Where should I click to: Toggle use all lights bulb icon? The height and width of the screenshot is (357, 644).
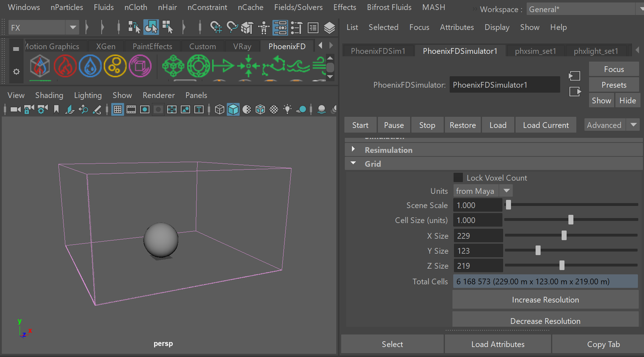tap(287, 109)
